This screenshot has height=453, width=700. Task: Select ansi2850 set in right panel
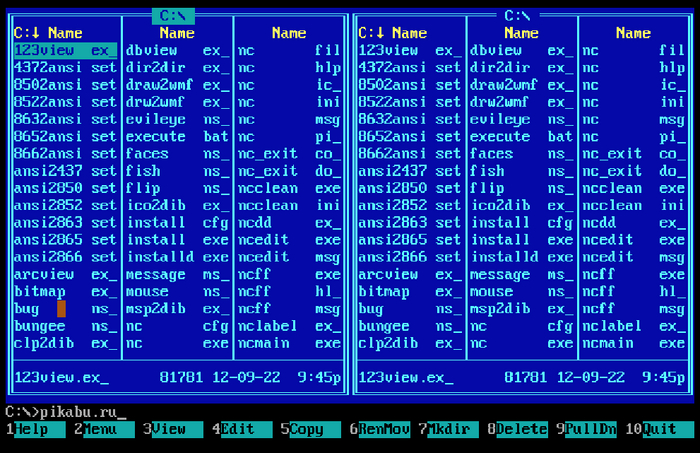(x=410, y=188)
